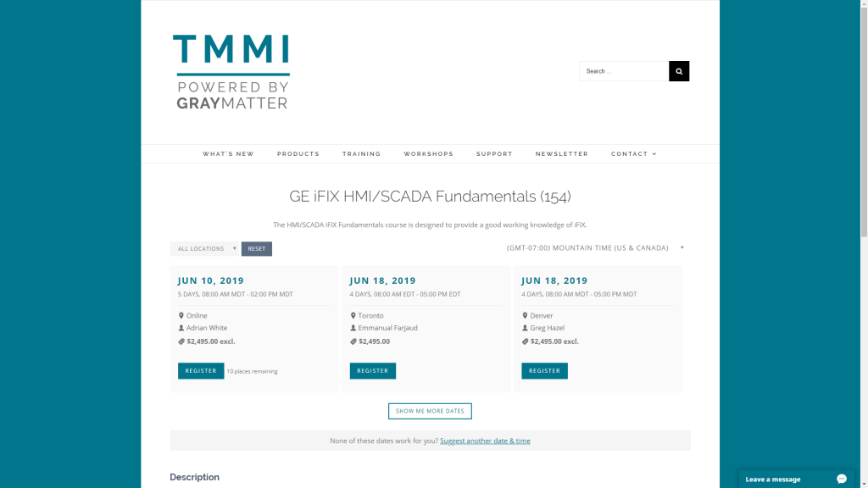Image resolution: width=868 pixels, height=488 pixels.
Task: Click the Adrian White instructor name
Action: pos(207,328)
